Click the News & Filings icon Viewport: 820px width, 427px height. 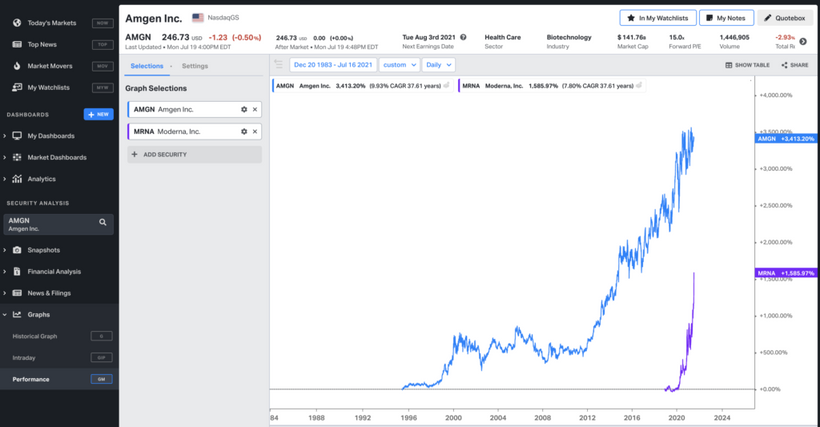17,293
